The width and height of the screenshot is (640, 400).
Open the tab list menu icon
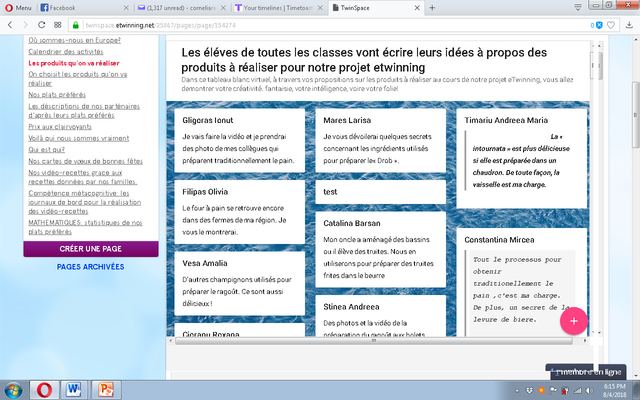point(578,7)
